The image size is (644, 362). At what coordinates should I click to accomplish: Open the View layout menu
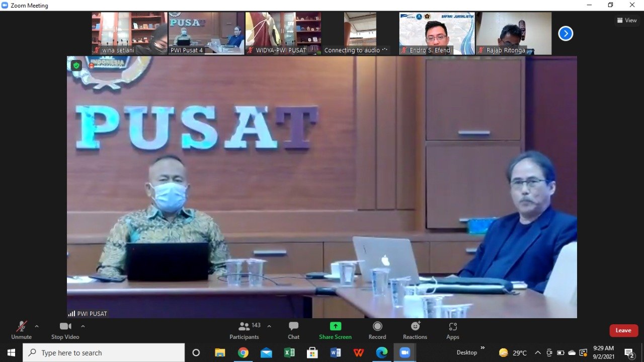coord(626,20)
